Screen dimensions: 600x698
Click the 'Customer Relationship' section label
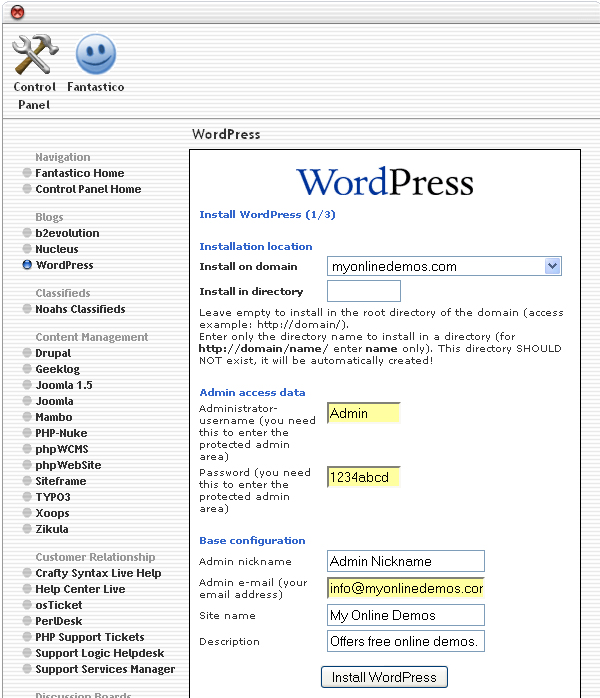95,557
